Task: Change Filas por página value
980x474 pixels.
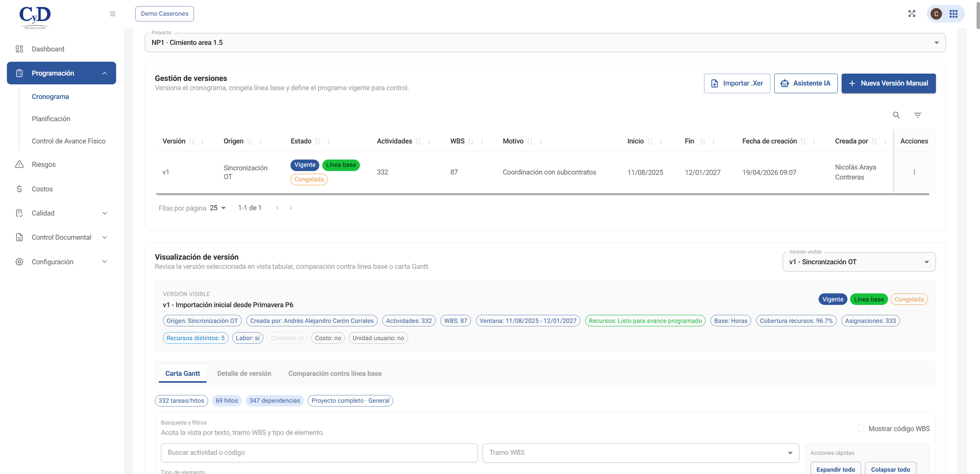Action: (x=218, y=208)
